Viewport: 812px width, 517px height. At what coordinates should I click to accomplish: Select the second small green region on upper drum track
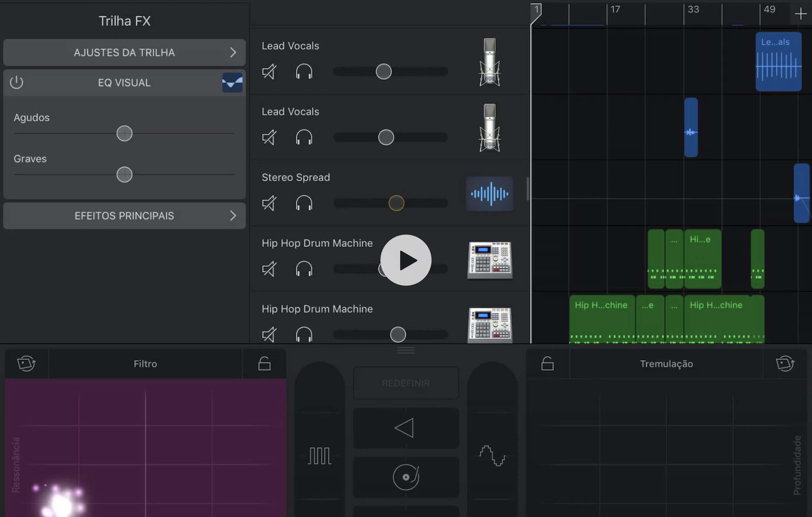(674, 259)
